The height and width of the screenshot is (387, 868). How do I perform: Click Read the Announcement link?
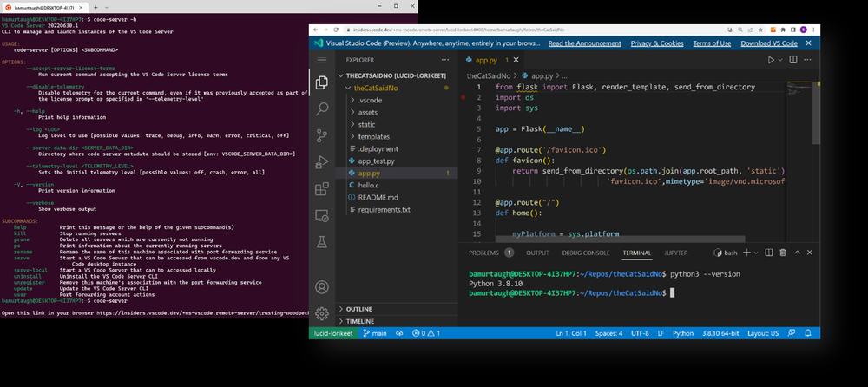[x=584, y=43]
